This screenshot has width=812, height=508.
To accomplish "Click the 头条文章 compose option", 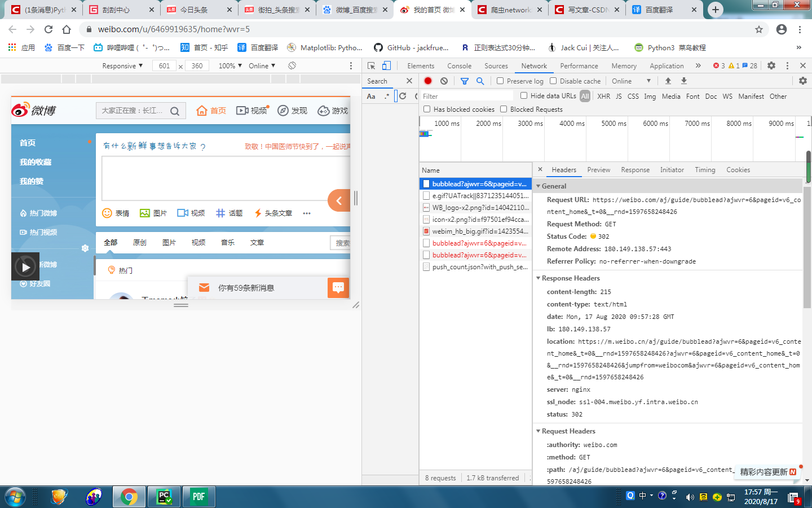I will tap(273, 213).
